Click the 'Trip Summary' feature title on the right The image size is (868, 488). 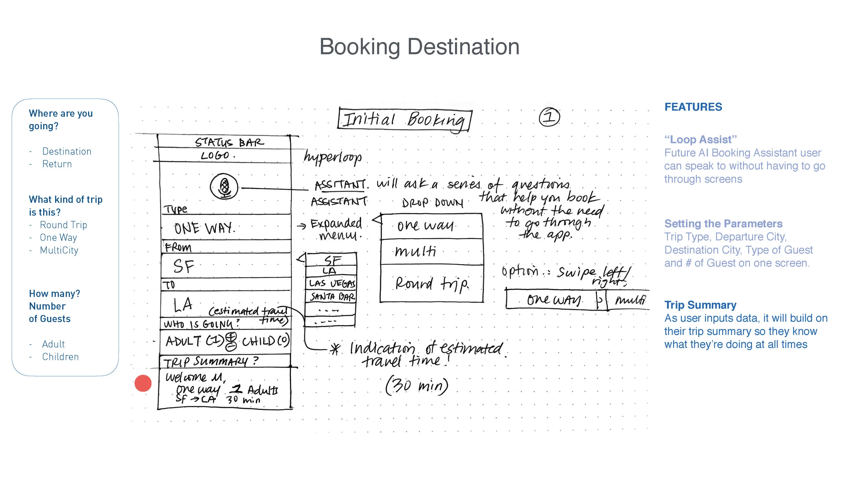tap(700, 305)
